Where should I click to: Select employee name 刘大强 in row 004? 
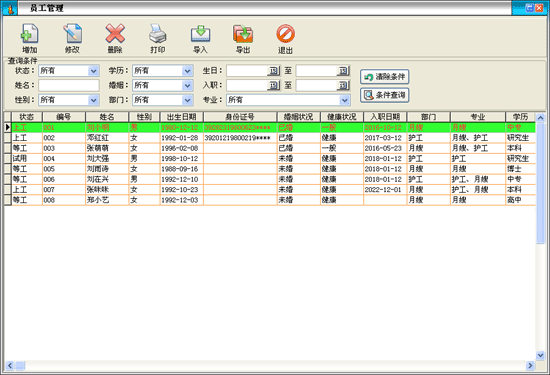coord(98,159)
